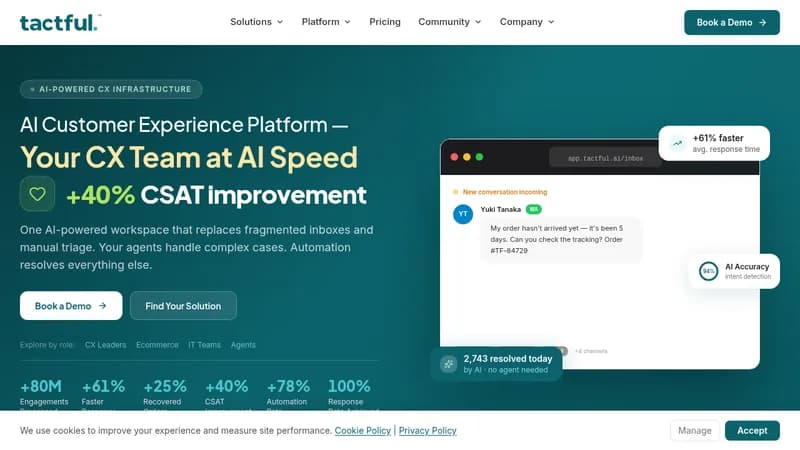Click the +61% Faster stat
Screen dimensions: 800x450
coord(103,394)
